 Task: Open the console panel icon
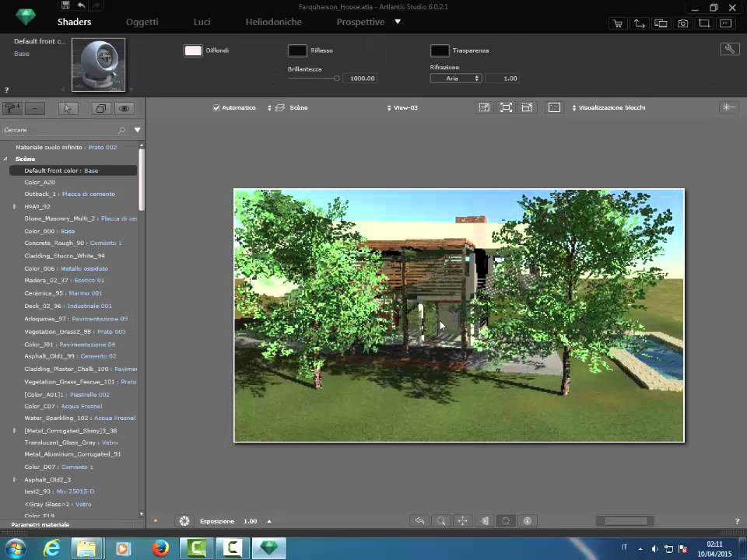pyautogui.click(x=725, y=23)
